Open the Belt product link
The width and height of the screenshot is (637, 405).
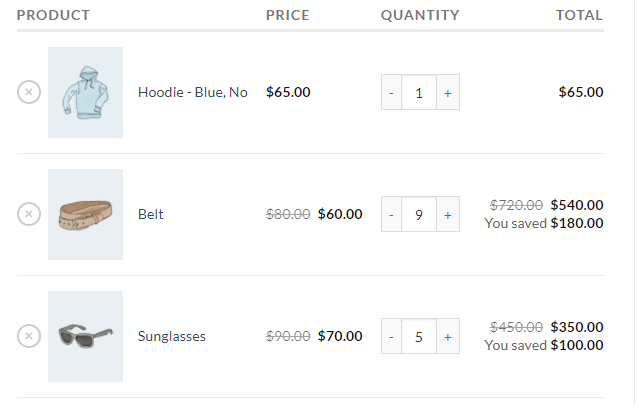[150, 214]
